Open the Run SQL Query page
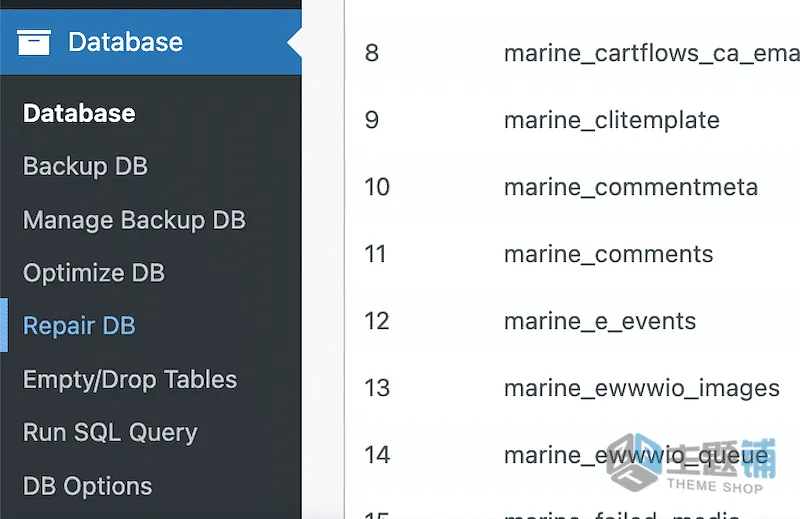Viewport: 800px width, 519px height. [x=110, y=433]
